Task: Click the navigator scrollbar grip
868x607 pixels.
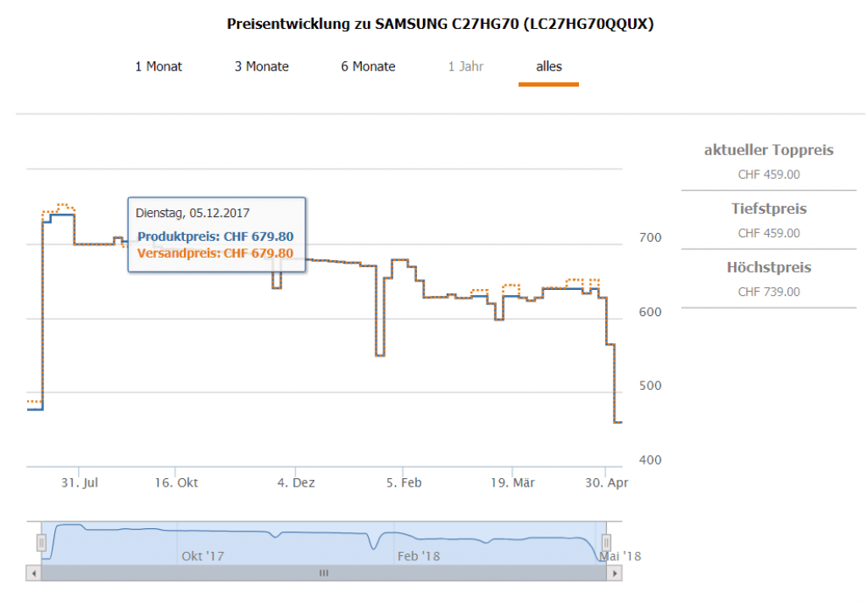Action: pyautogui.click(x=323, y=573)
